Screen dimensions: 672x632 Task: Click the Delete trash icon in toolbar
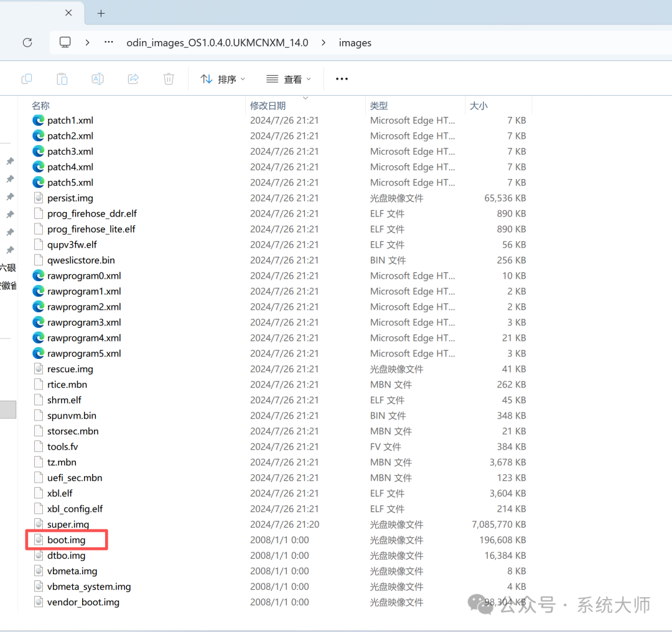coord(169,79)
